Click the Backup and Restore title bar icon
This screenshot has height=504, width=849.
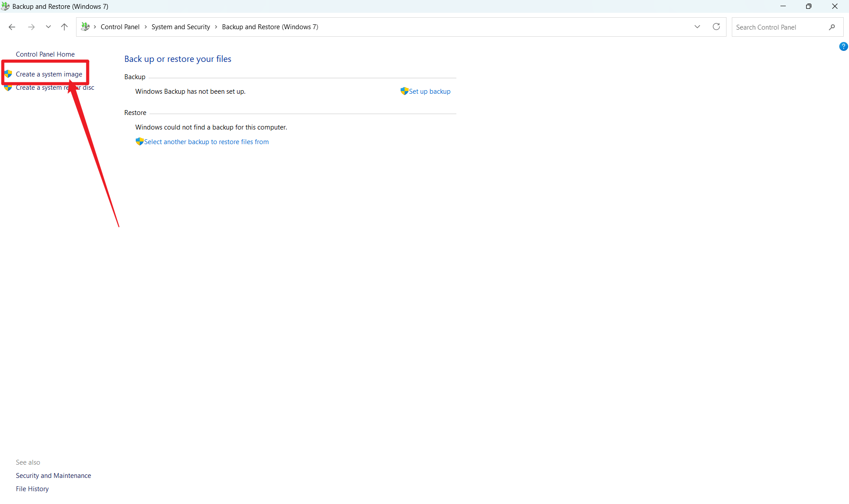pos(5,6)
